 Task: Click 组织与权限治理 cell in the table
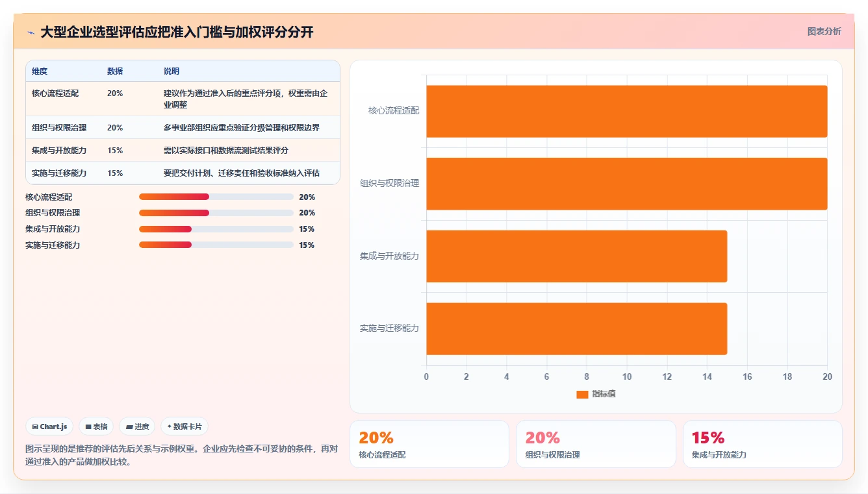pyautogui.click(x=59, y=128)
